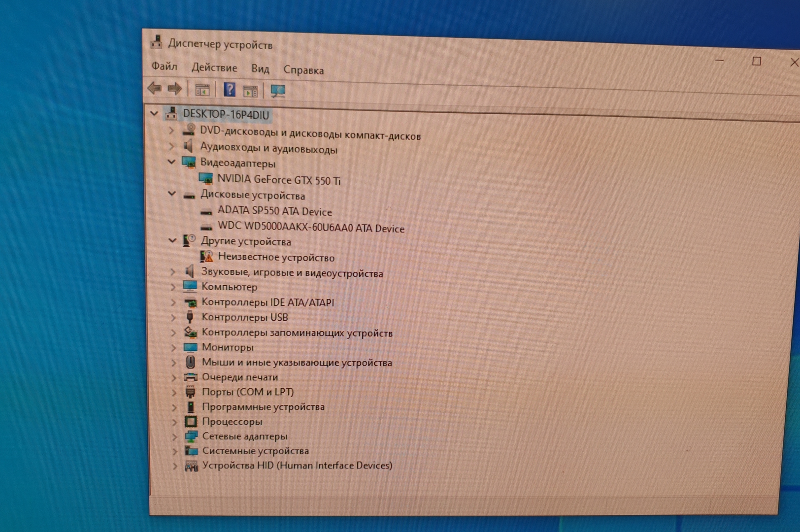The width and height of the screenshot is (800, 532).
Task: Expand the Процессоры category
Action: pyautogui.click(x=174, y=422)
